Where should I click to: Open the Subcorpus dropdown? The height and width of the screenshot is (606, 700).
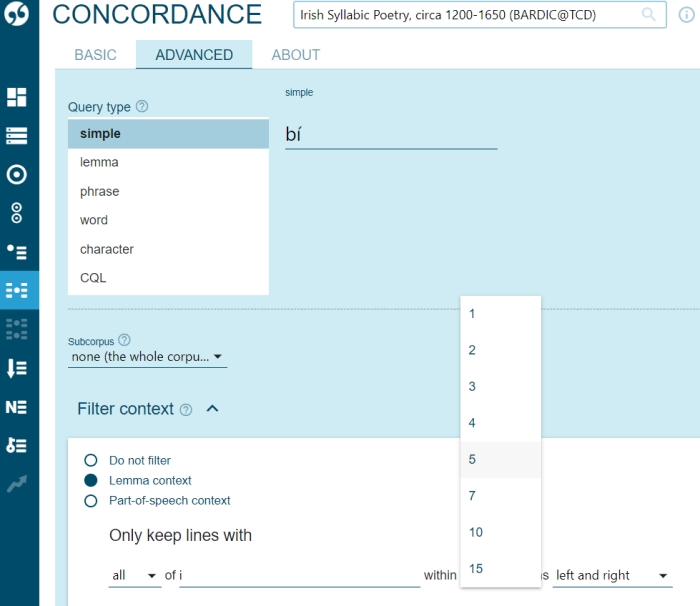click(x=147, y=357)
